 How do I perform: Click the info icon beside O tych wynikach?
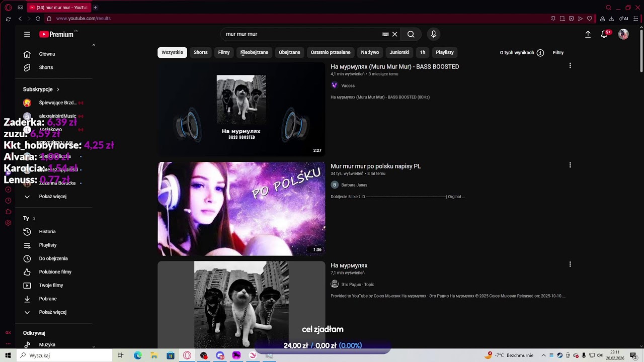click(540, 53)
